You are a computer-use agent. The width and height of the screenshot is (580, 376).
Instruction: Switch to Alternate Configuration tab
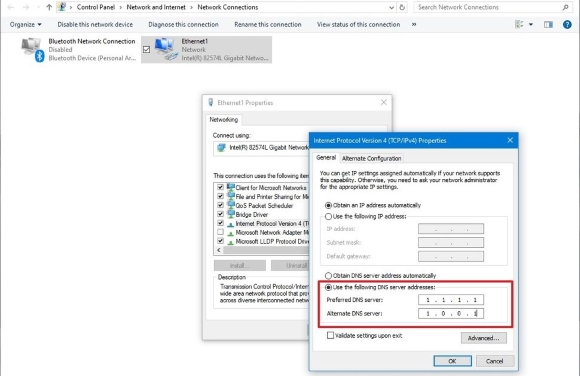pyautogui.click(x=371, y=158)
